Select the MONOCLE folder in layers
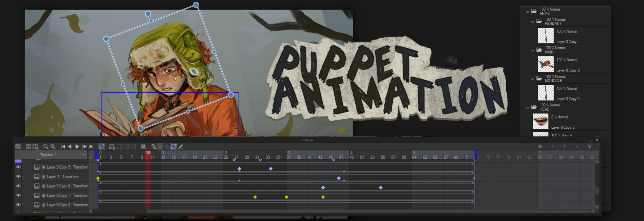 (553, 79)
